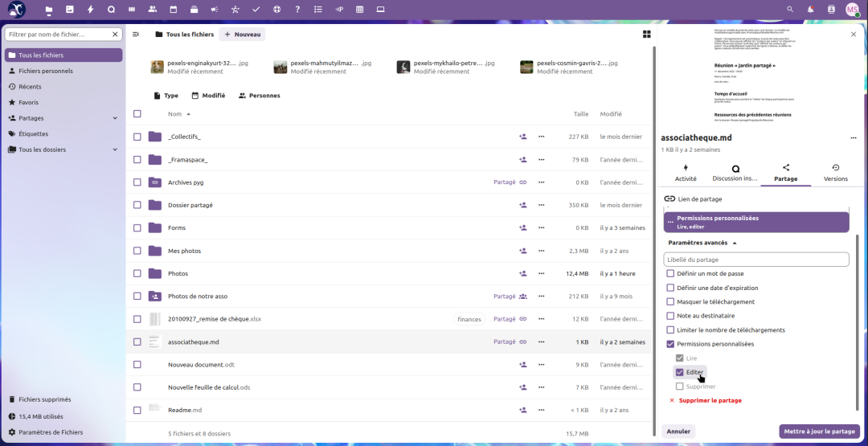The image size is (868, 446).
Task: Click the 'Libellé du partage' input field
Action: (755, 260)
